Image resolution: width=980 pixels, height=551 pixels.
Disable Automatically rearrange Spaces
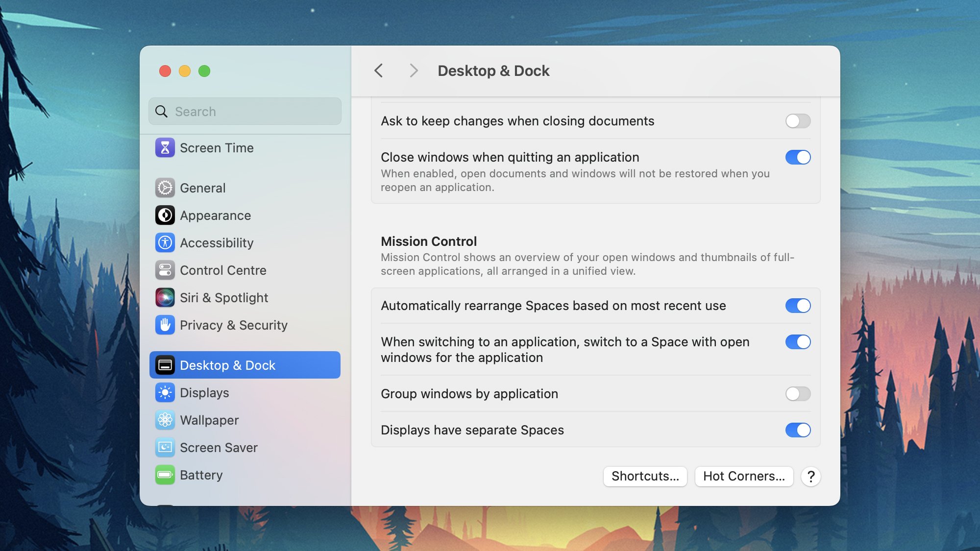tap(798, 306)
